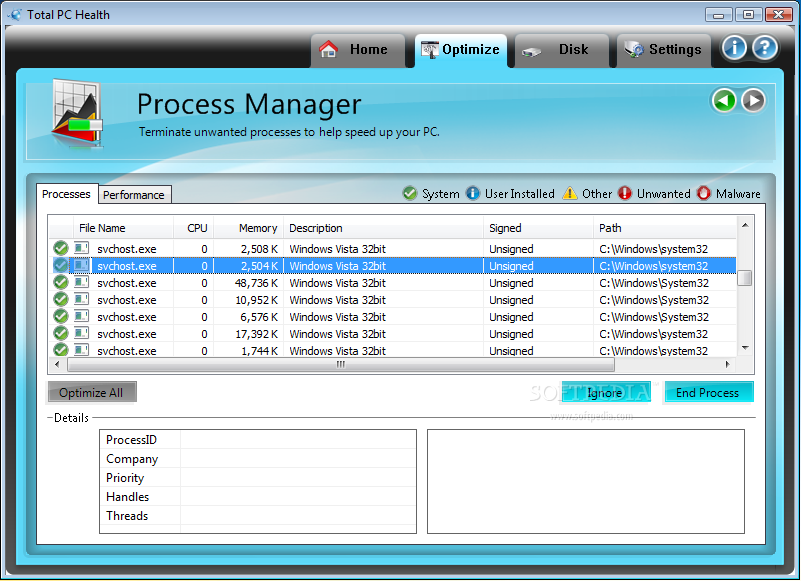Open the Settings tab

(x=664, y=50)
